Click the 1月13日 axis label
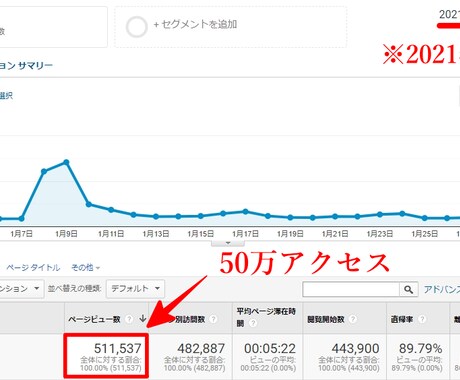 156,234
